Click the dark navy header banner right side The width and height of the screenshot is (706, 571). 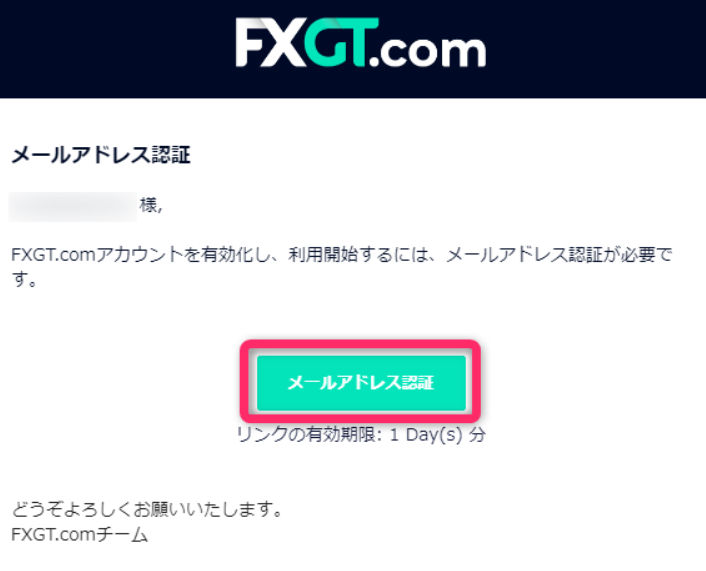click(x=594, y=49)
